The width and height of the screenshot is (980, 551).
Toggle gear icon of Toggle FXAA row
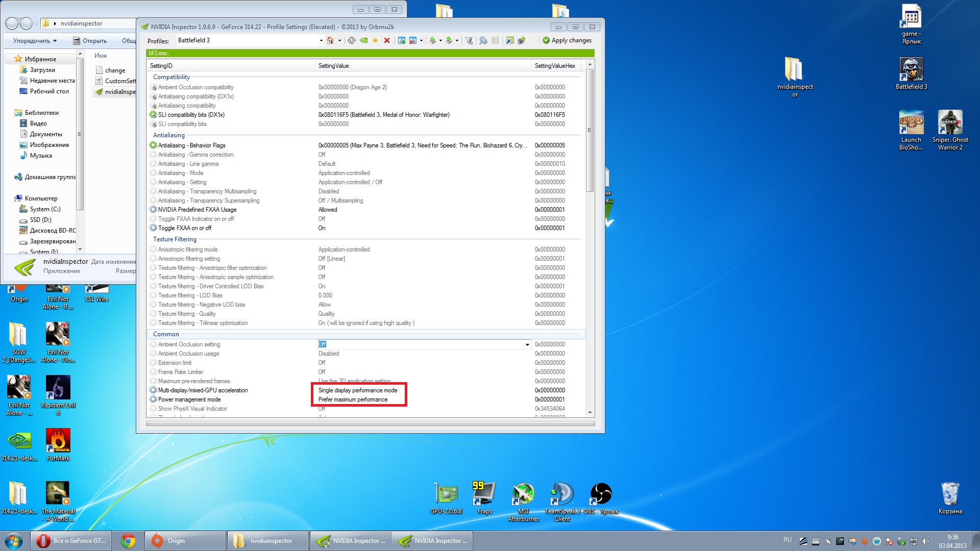153,228
